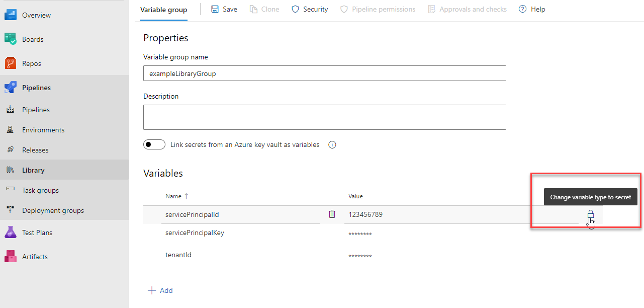Open the Boards section icon

tap(11, 39)
